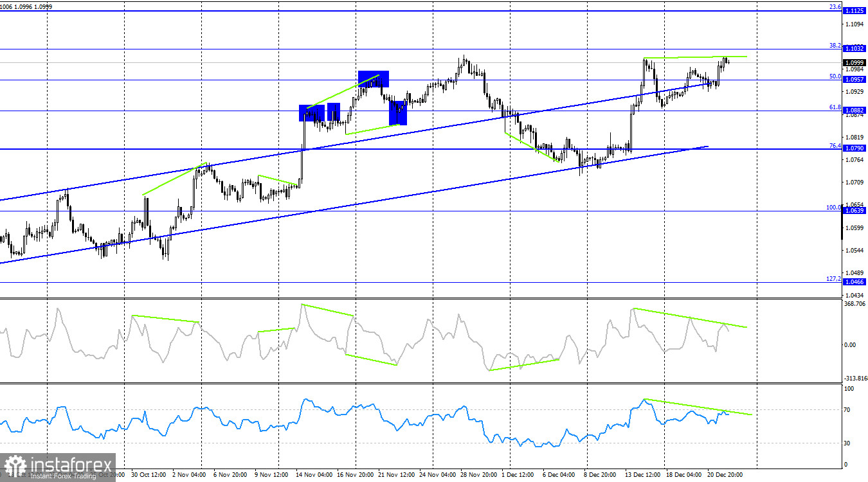
Task: Click the 1.0957 price level tag
Action: pyautogui.click(x=854, y=79)
